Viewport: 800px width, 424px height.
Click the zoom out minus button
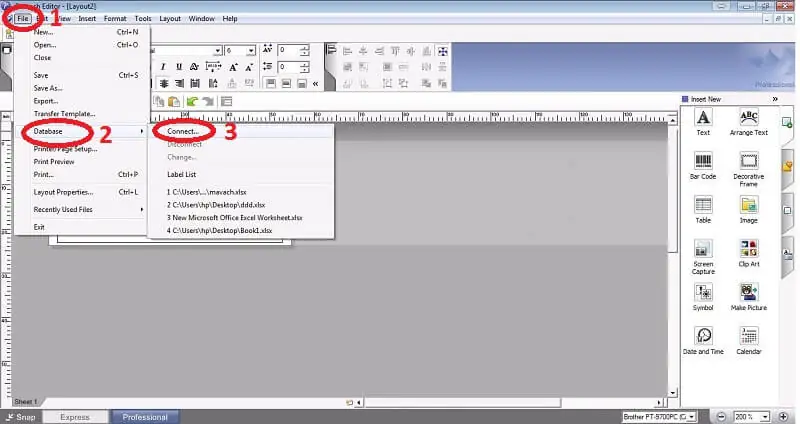pos(721,417)
